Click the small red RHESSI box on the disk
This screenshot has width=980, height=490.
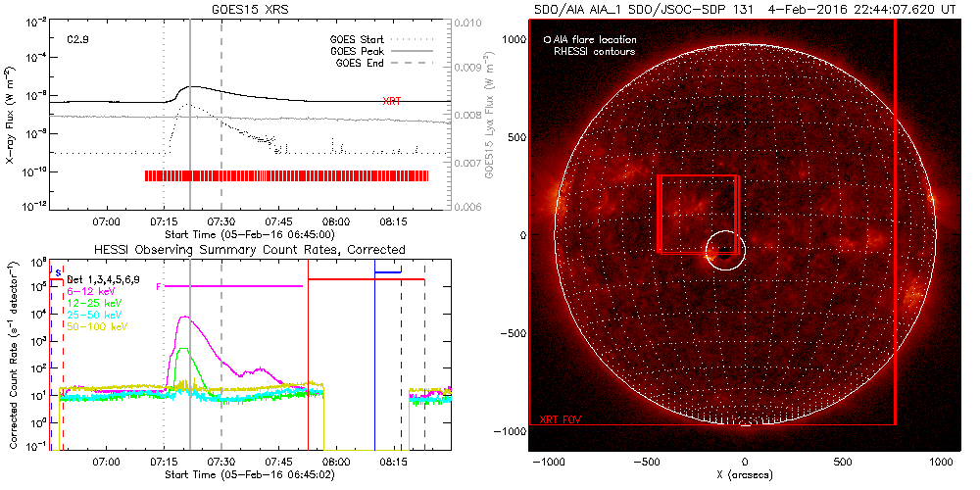click(698, 214)
